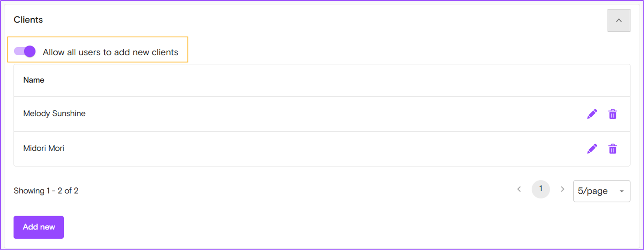Click the 'Showing 1 - 2 of 2' text
This screenshot has width=644, height=250.
click(x=46, y=191)
